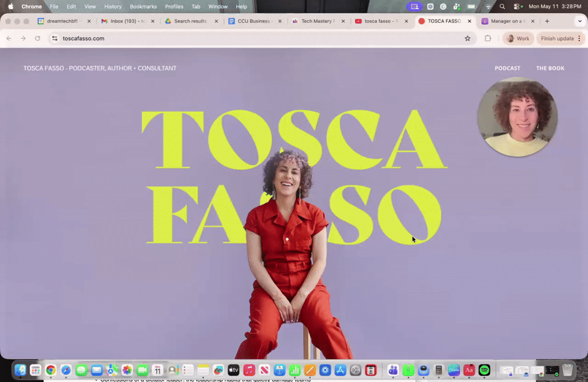
Task: Click the hero photo of woman in red jumpsuit
Action: point(289,255)
